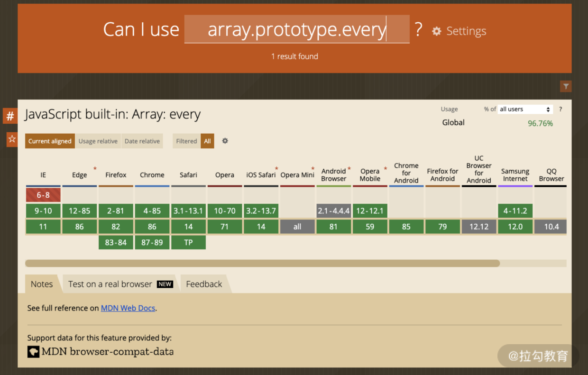
Task: Open the all users usage dropdown
Action: point(525,109)
